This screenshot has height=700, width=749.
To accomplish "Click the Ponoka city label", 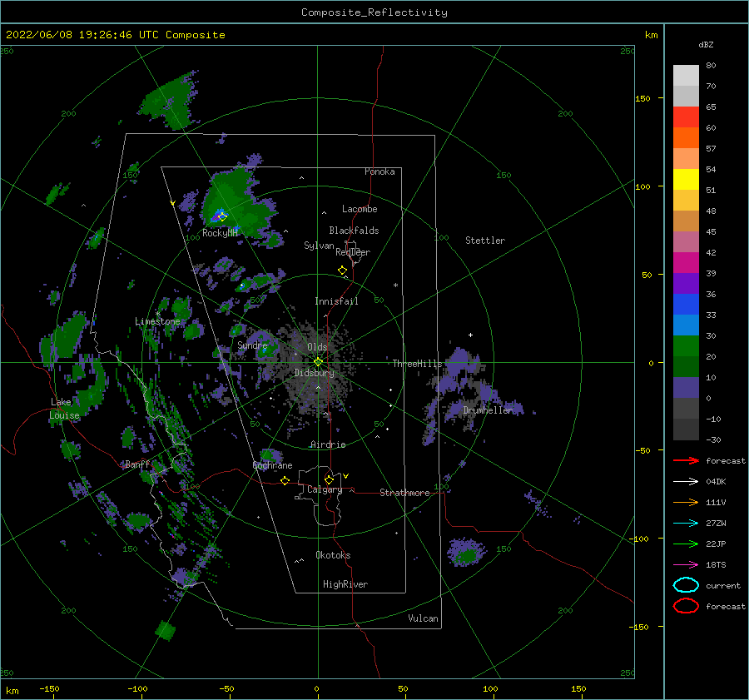I will (379, 171).
